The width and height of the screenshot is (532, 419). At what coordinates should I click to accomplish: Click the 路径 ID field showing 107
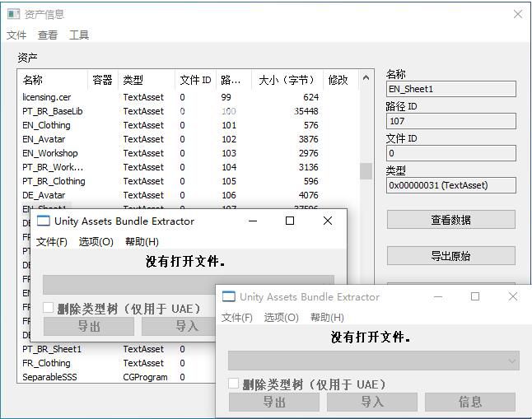451,121
